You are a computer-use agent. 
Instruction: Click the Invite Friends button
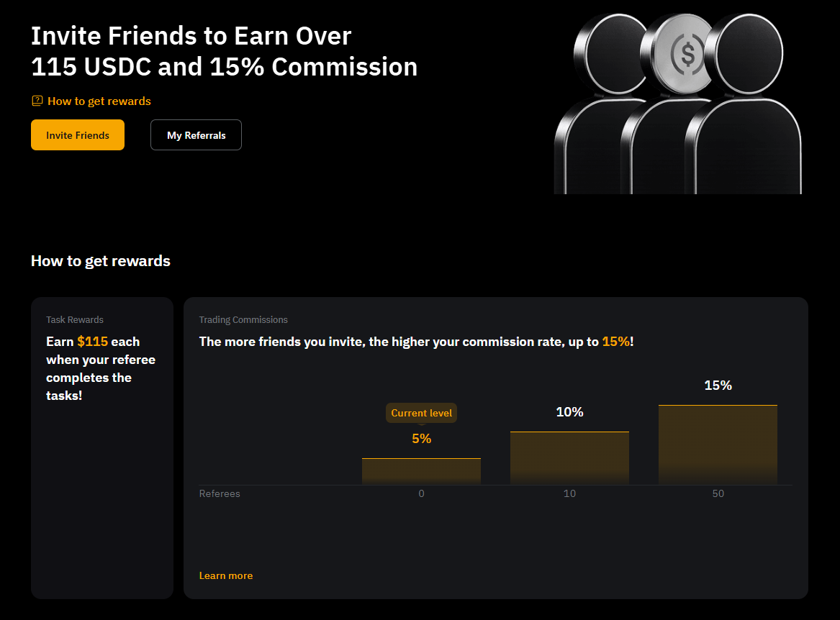click(78, 135)
